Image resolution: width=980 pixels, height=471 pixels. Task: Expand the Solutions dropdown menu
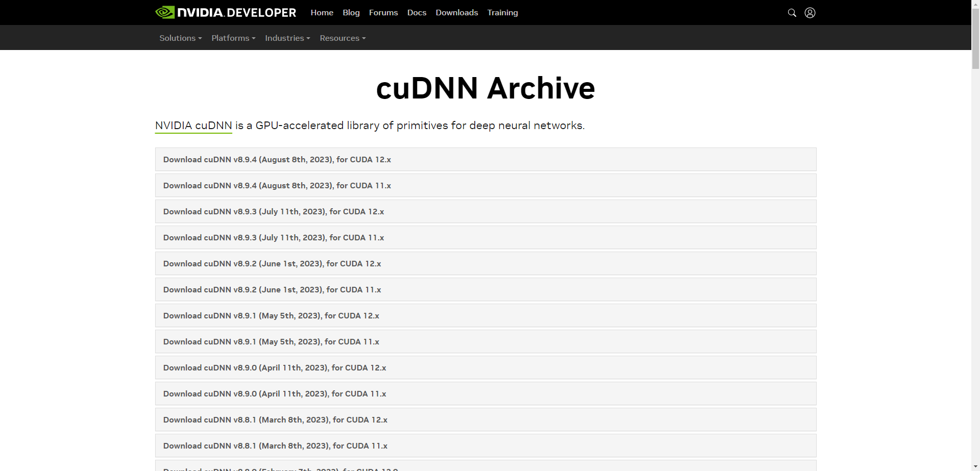click(x=180, y=38)
